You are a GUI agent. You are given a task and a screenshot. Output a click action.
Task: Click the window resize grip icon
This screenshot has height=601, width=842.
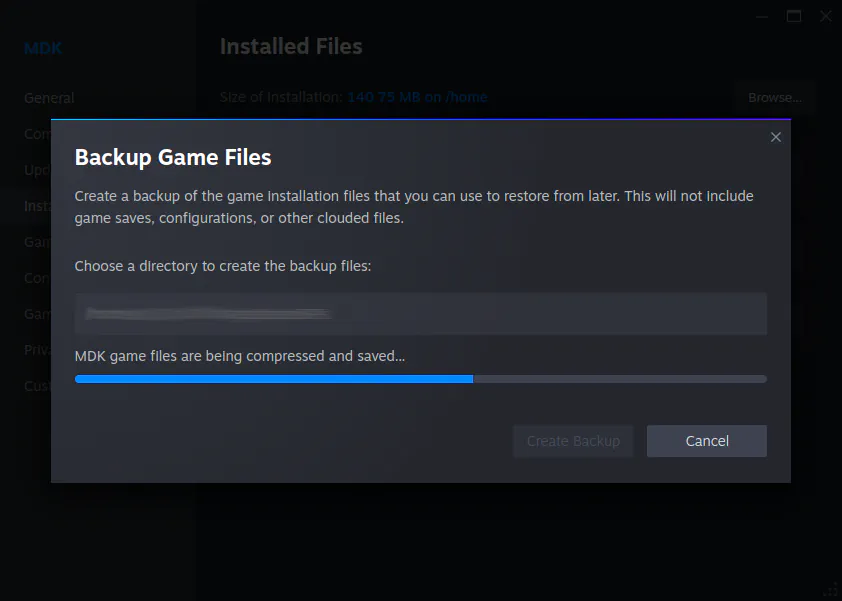point(831,589)
